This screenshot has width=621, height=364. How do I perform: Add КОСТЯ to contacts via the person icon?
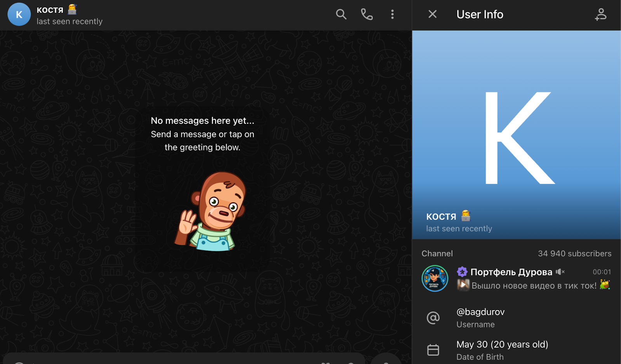[x=600, y=14]
